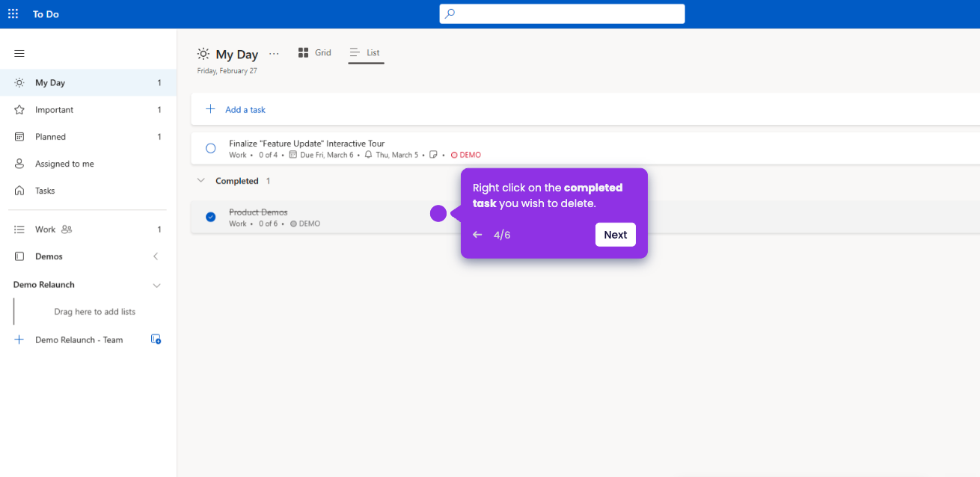Collapse sidebar with hamburger menu icon
The width and height of the screenshot is (980, 477).
click(19, 53)
